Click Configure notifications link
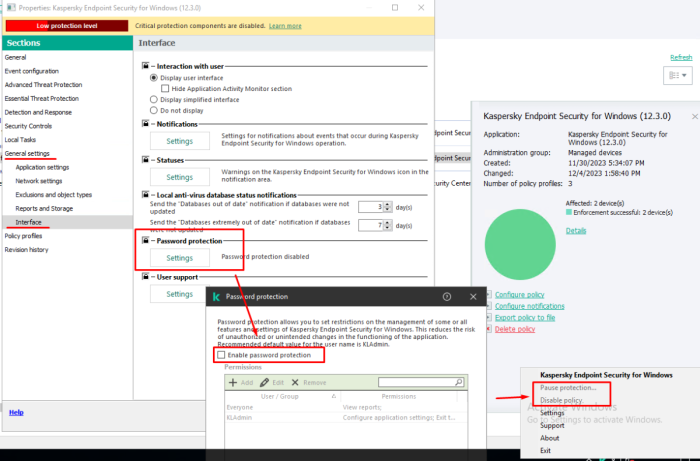Viewport: 700px width, 461px height. pos(529,306)
